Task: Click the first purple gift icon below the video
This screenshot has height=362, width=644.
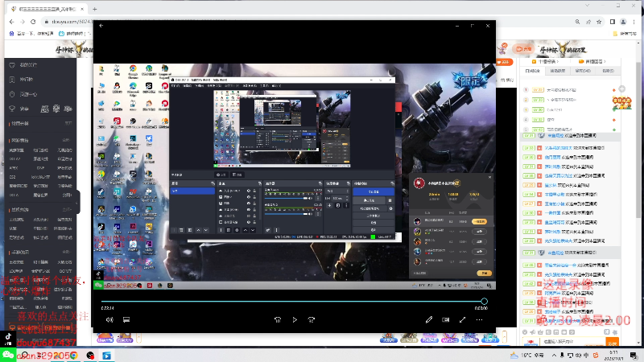Action: (105, 338)
